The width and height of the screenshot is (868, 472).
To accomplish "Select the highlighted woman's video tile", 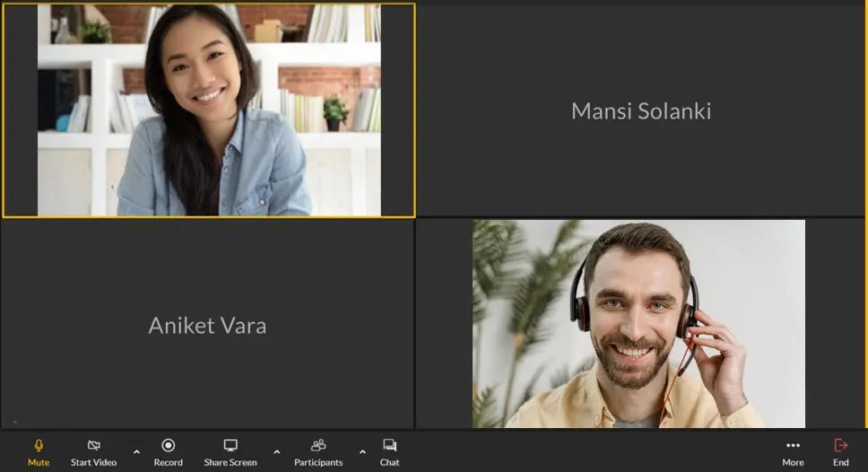I will (209, 110).
